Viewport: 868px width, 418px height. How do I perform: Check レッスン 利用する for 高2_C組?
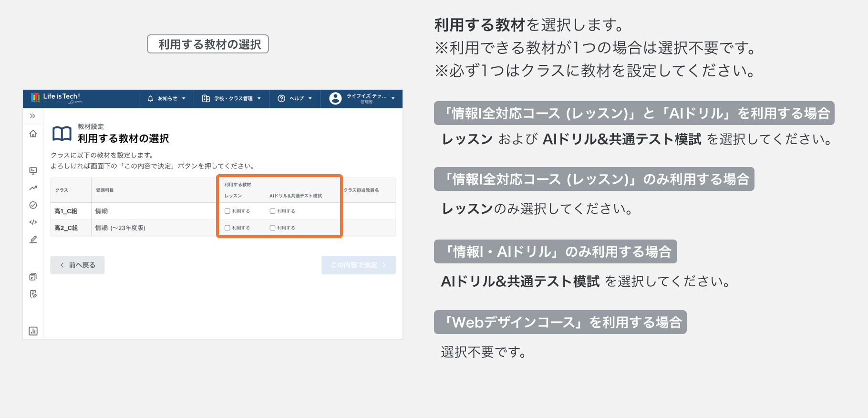coord(227,228)
